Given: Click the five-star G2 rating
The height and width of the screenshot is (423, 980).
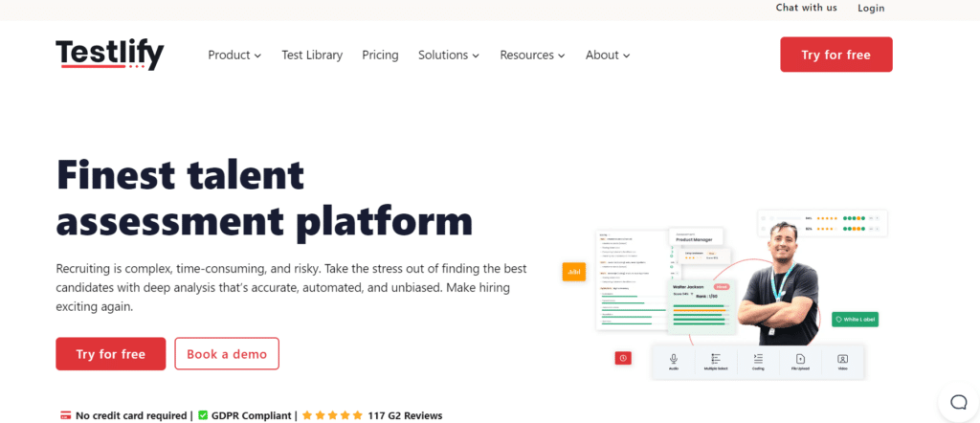Looking at the screenshot, I should tap(332, 415).
